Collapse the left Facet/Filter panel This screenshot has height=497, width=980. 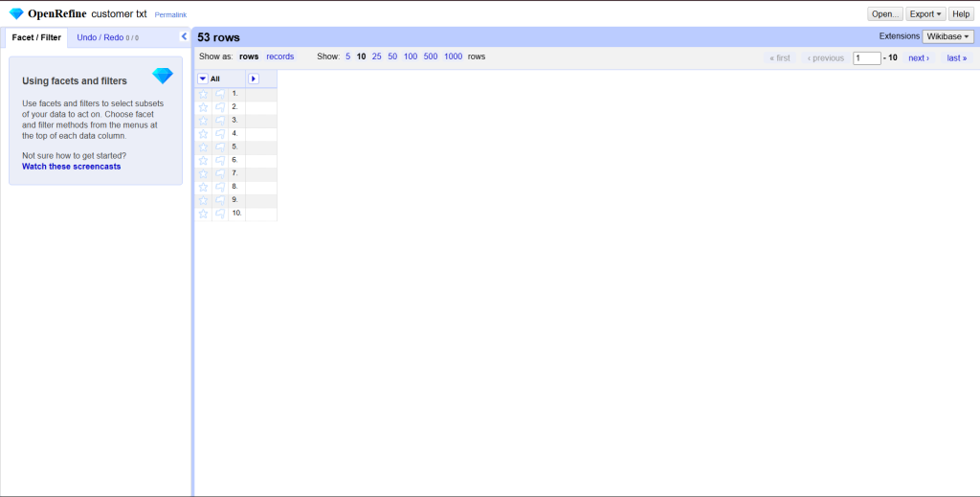coord(184,36)
